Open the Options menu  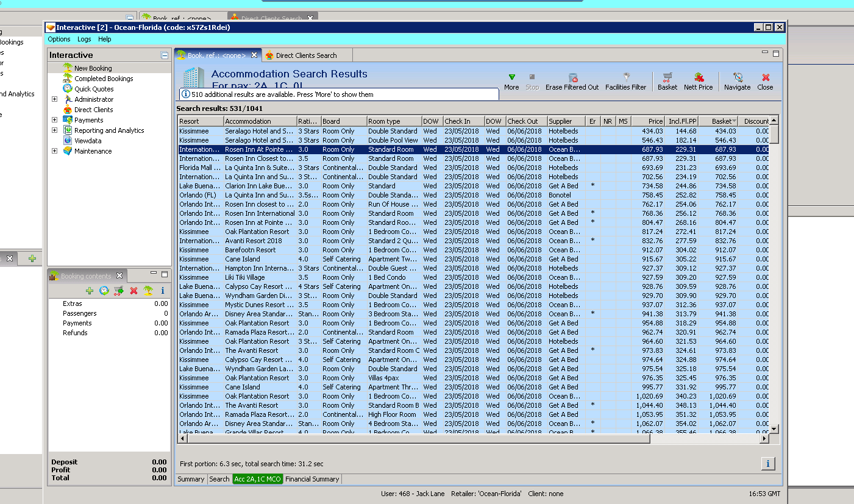[x=59, y=39]
